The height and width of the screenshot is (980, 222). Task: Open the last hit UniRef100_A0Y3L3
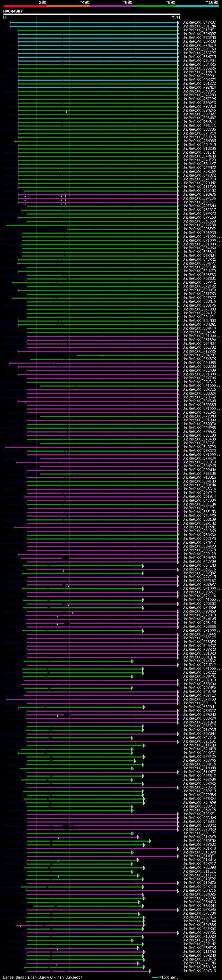click(x=199, y=971)
